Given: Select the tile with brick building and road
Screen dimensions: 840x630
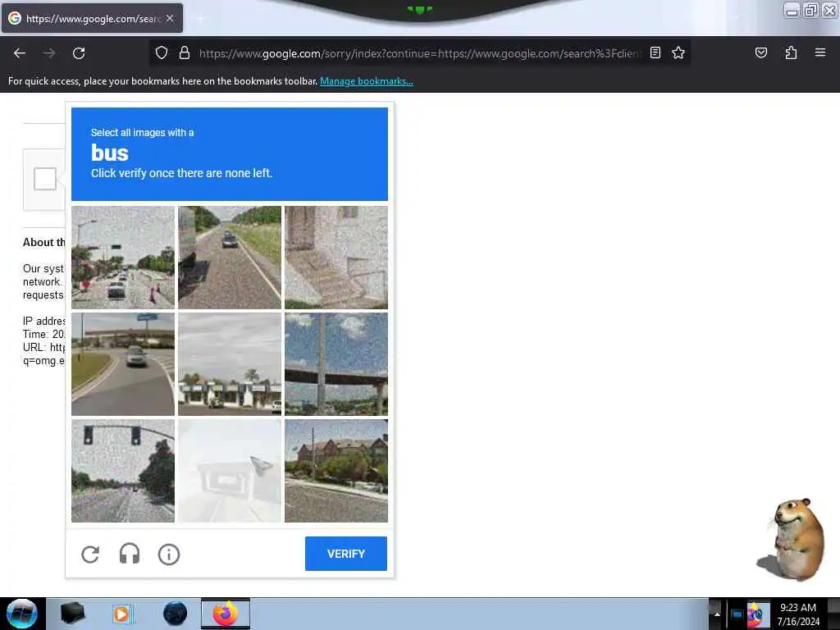Looking at the screenshot, I should pos(336,471).
